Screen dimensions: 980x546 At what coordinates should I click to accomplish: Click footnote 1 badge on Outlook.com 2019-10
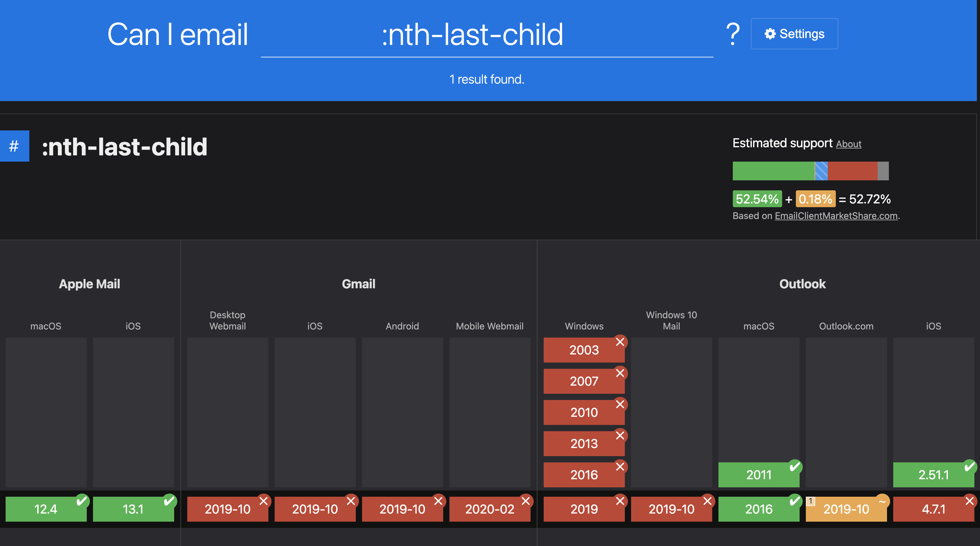point(810,501)
